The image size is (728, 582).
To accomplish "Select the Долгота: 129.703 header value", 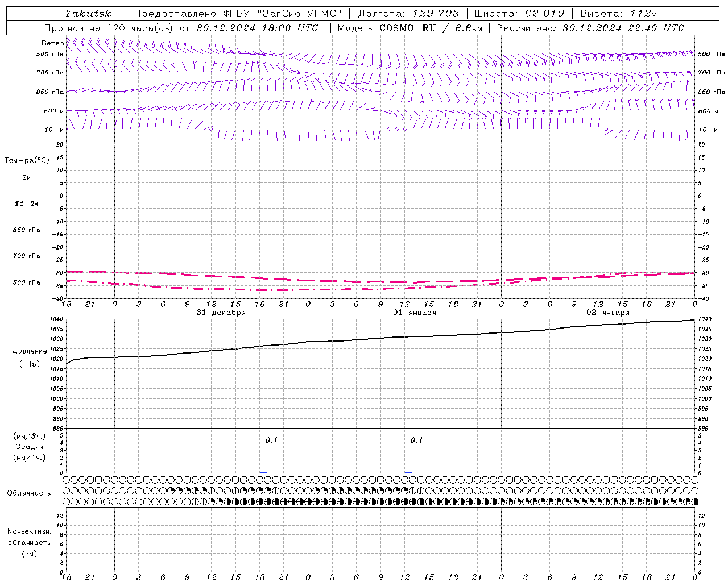I will [408, 14].
